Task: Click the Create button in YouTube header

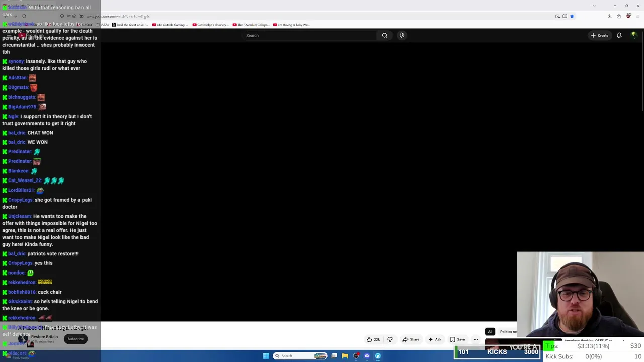Action: pyautogui.click(x=600, y=35)
